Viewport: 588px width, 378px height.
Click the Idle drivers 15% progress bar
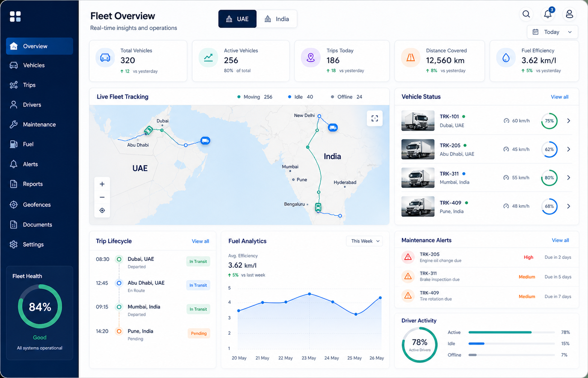[x=511, y=343]
